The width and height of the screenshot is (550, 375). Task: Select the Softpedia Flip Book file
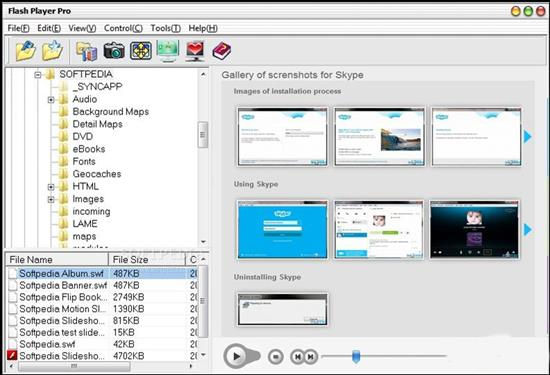coord(63,297)
